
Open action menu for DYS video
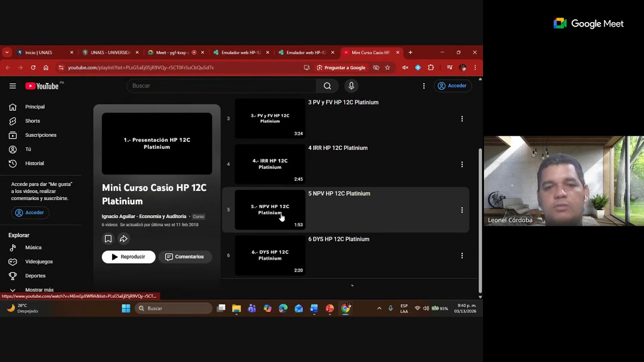tap(462, 256)
